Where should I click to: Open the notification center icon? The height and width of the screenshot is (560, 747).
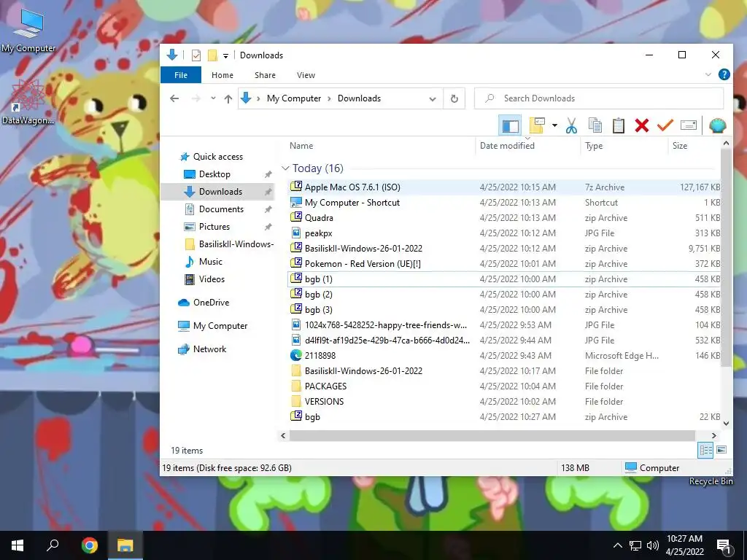point(724,545)
